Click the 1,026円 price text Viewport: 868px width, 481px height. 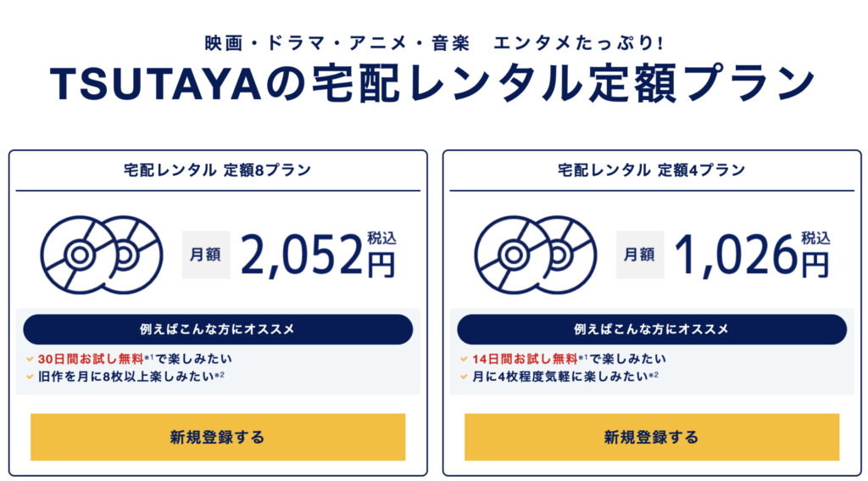point(753,254)
